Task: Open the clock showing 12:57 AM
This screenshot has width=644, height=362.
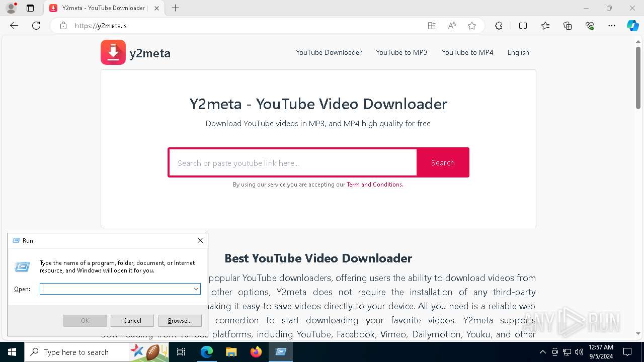Action: point(601,352)
